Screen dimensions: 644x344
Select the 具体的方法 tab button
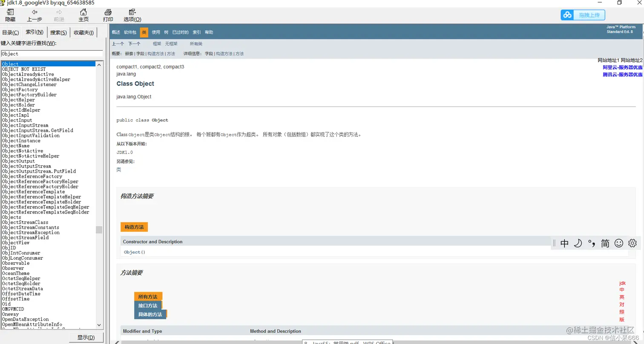click(x=150, y=315)
